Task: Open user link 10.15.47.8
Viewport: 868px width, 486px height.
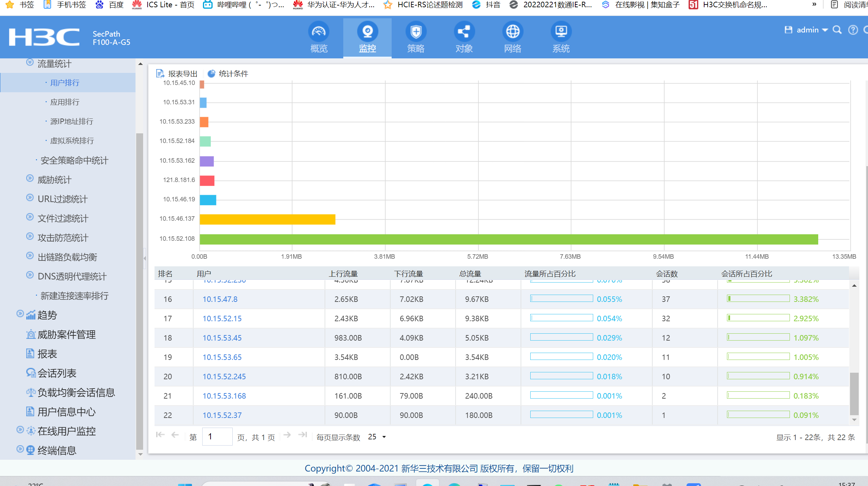Action: click(x=220, y=299)
